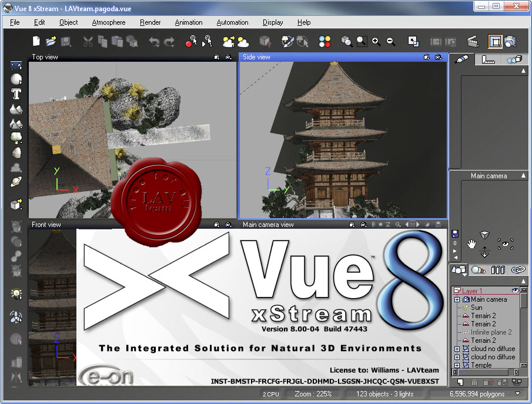
Task: Expand the Temple tree node
Action: [457, 365]
